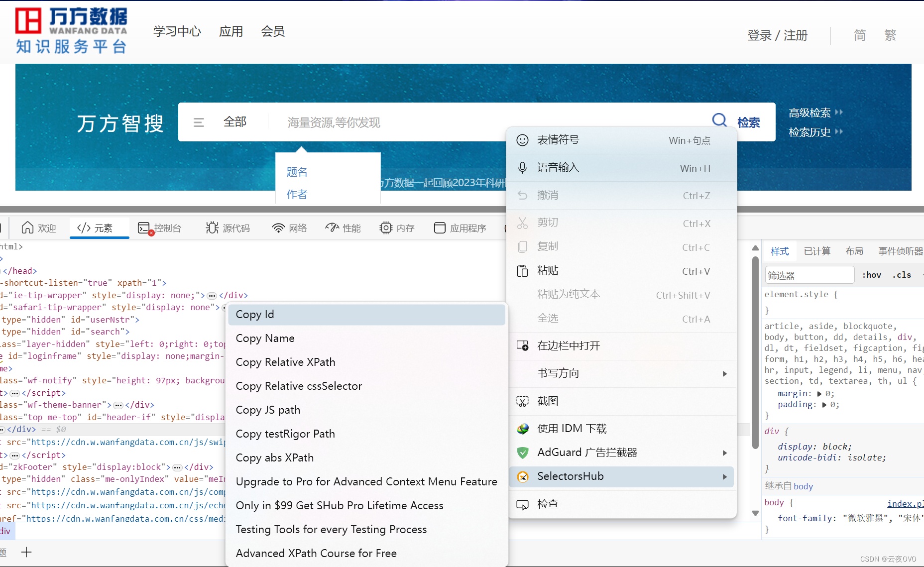Select Copy JS path entry

[367, 410]
